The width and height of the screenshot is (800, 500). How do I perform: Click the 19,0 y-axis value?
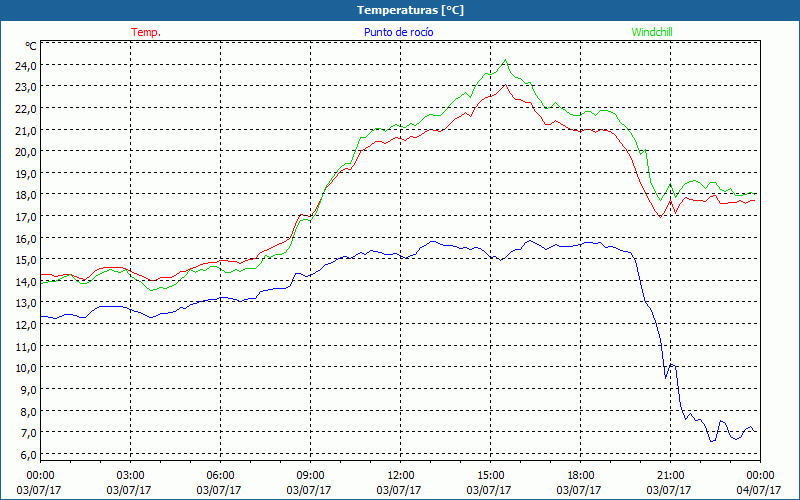click(27, 173)
